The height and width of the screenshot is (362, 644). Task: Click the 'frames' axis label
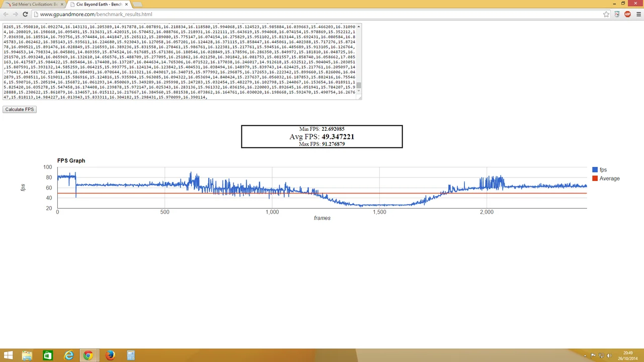(322, 218)
